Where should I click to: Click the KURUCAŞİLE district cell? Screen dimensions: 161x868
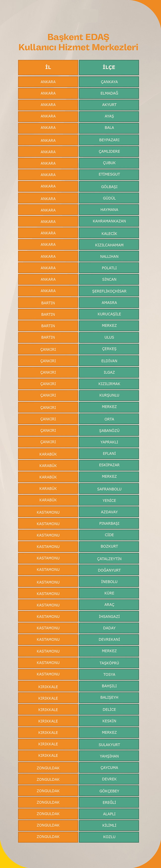[109, 314]
